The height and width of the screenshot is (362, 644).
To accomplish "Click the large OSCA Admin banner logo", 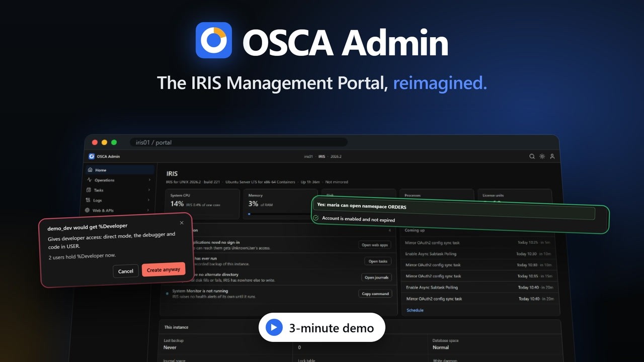I will pos(214,40).
